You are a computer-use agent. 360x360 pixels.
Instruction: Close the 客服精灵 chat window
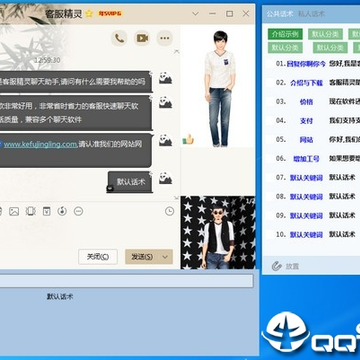(246, 14)
